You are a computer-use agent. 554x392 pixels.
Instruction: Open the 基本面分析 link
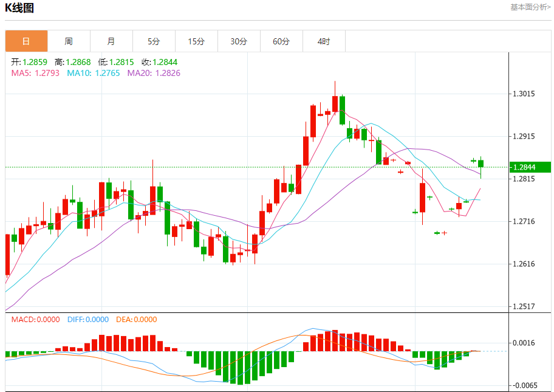tap(530, 7)
